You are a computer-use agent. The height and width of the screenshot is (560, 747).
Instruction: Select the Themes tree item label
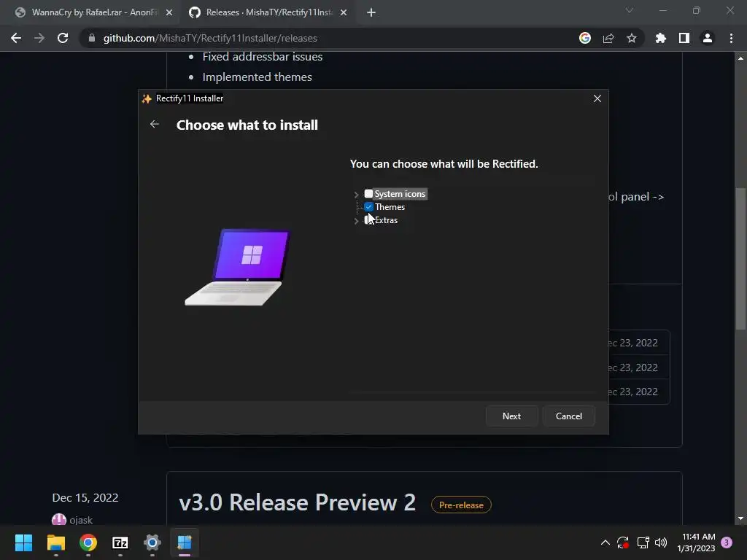click(x=390, y=206)
